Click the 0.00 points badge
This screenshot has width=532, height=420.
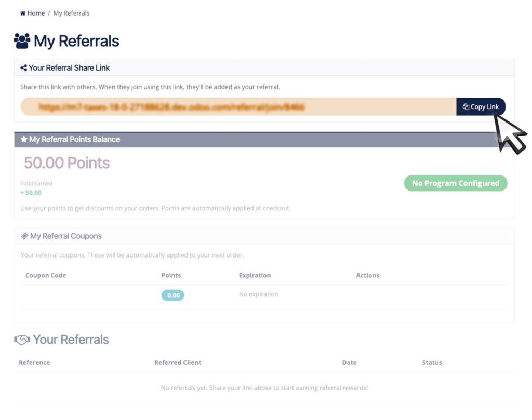click(173, 295)
